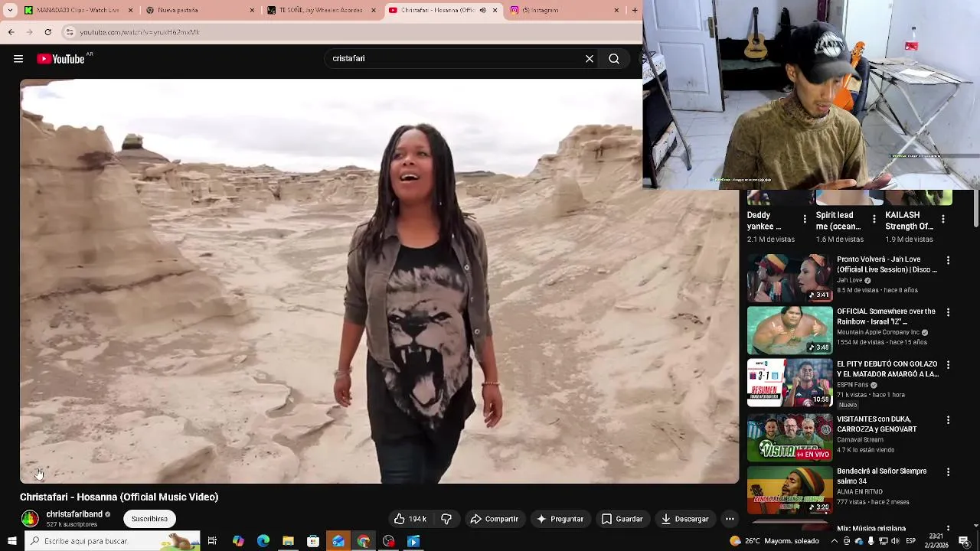Go back in browser history
Viewport: 980px width, 551px height.
[11, 32]
